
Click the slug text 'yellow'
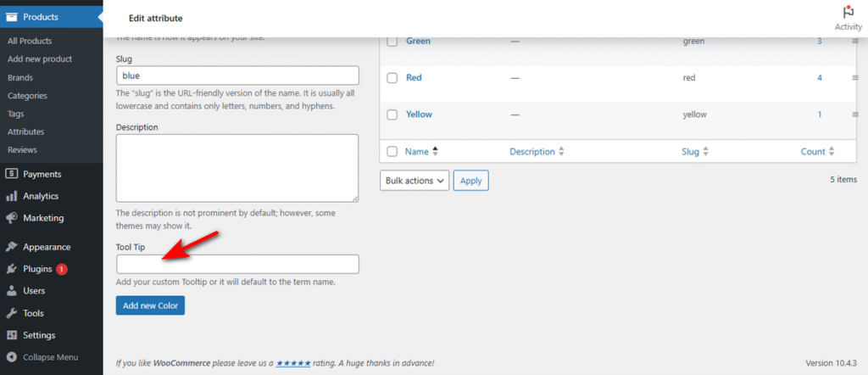695,114
